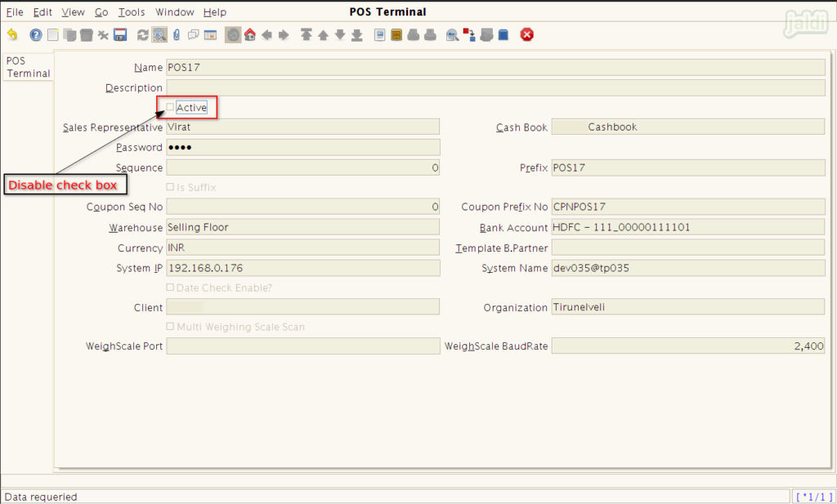This screenshot has width=837, height=504.
Task: Open the Edit menu
Action: click(x=43, y=11)
